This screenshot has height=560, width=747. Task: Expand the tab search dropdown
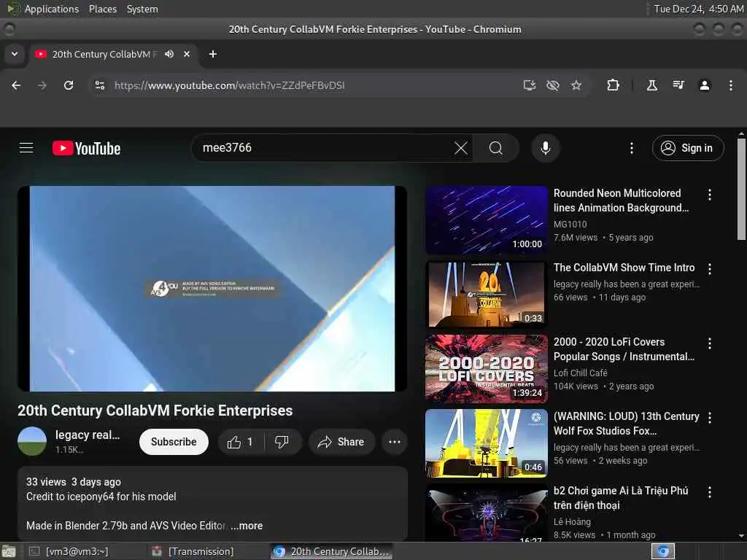[x=15, y=54]
